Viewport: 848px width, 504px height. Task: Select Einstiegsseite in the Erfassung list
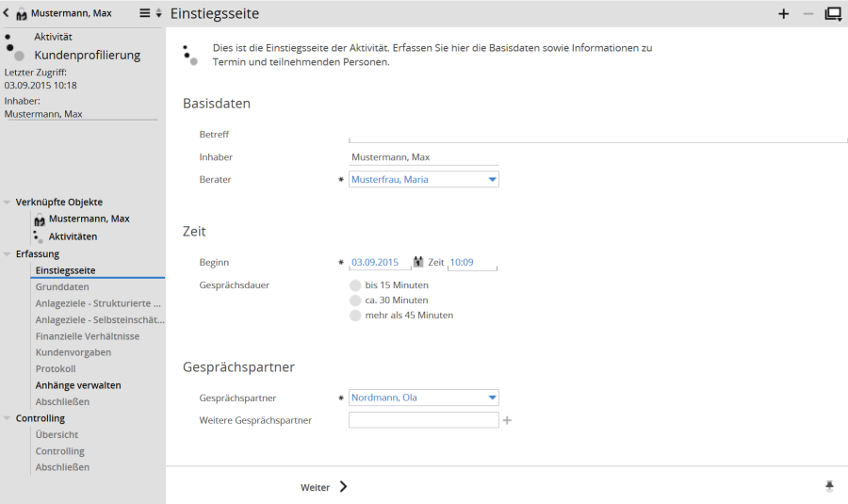tap(65, 270)
